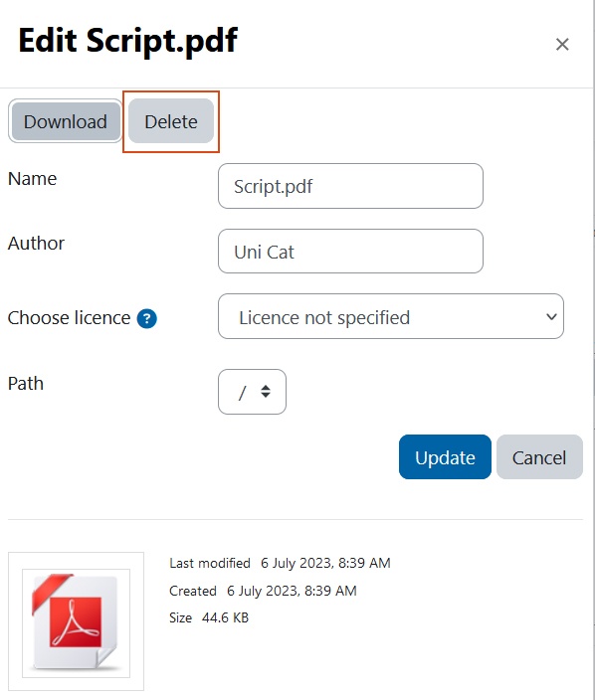Viewport: 595px width, 700px height.
Task: Open the Licence not specified dropdown
Action: [391, 316]
